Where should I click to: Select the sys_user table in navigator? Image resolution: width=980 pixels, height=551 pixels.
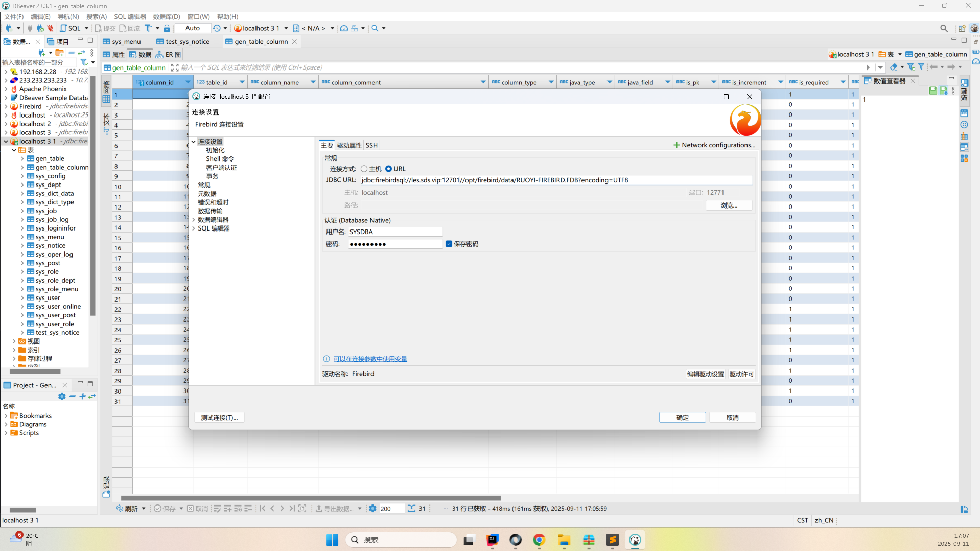(x=48, y=298)
